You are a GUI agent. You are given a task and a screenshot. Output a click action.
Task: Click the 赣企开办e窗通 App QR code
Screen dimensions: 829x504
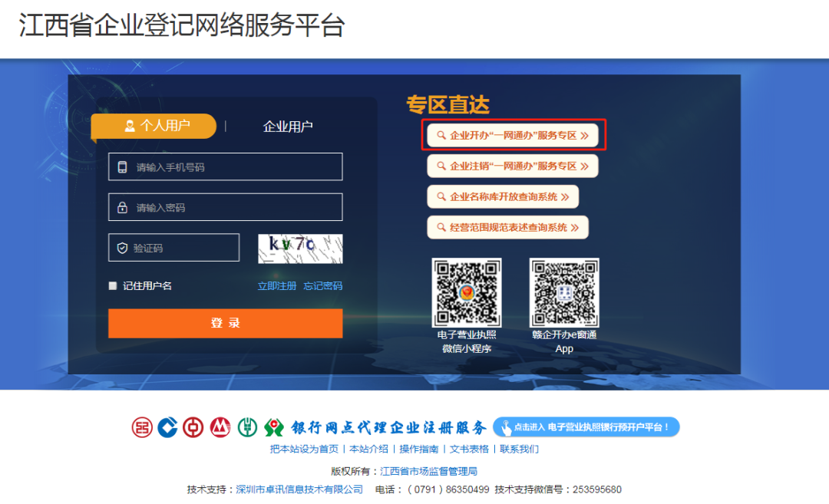click(564, 292)
